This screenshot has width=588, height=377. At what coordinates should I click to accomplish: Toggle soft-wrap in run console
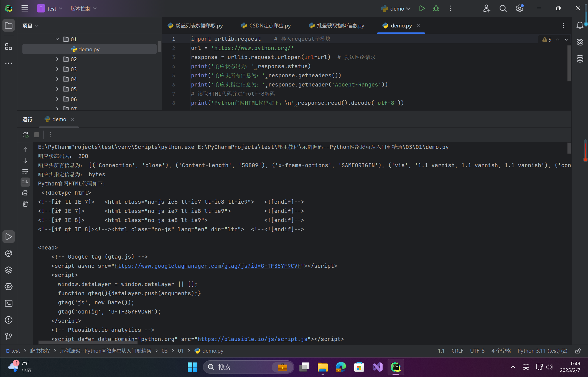(x=25, y=172)
